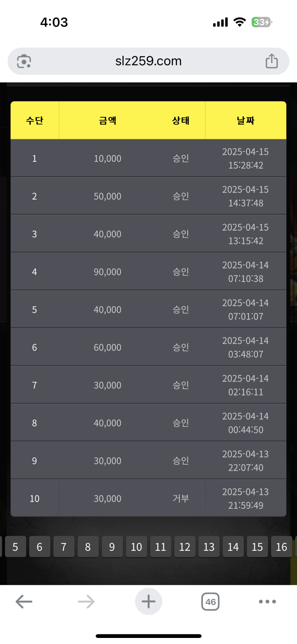Screen dimensions: 297x644
Task: Go to page 5 of results
Action: pos(15,547)
